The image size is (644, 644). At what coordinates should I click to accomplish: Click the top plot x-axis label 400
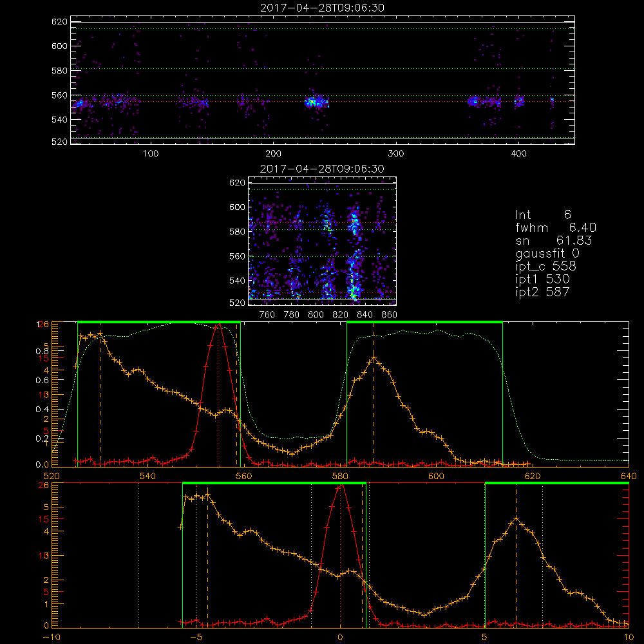pyautogui.click(x=518, y=154)
